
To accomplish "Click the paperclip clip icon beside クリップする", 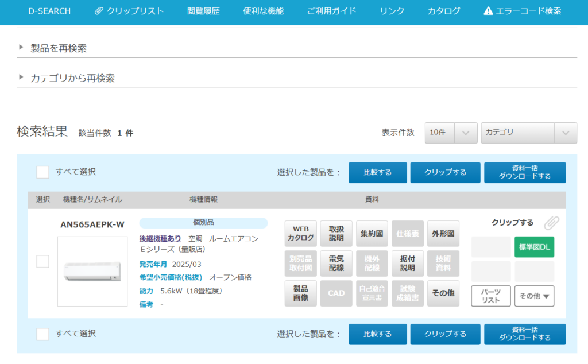I will pyautogui.click(x=551, y=223).
